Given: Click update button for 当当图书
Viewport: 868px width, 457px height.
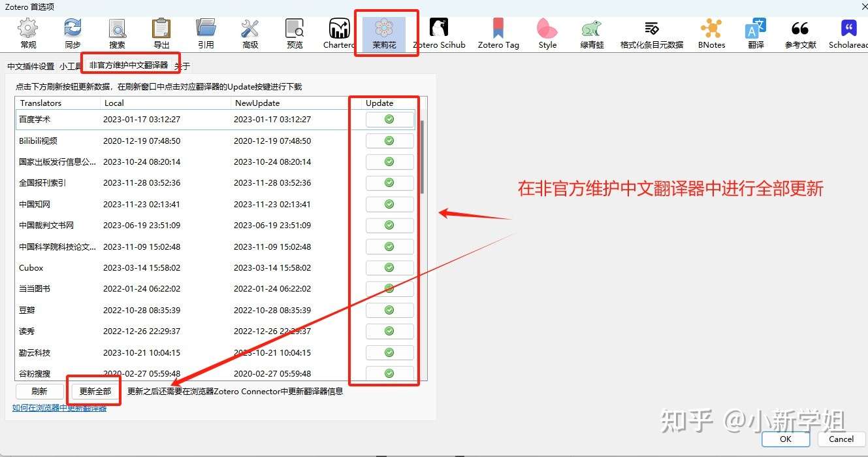Looking at the screenshot, I should [389, 289].
